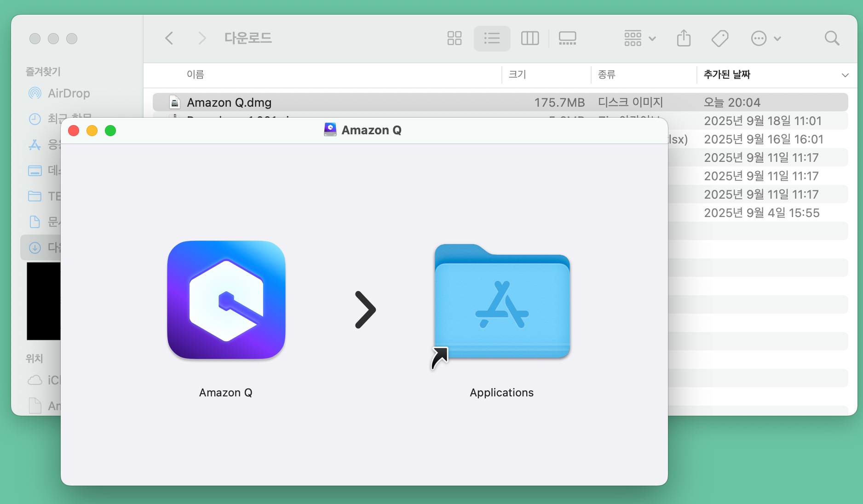Click the 디스크 이미지 kind cell

pos(630,102)
